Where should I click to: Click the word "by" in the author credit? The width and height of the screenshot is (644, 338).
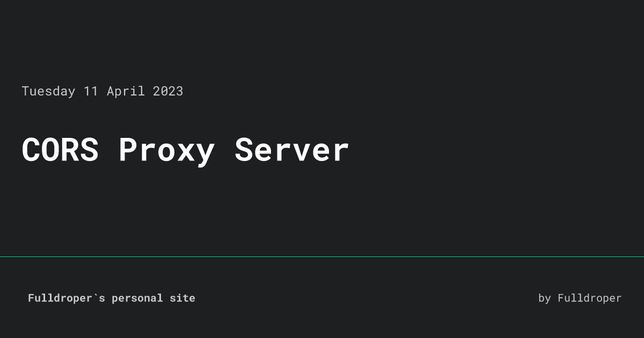[545, 298]
